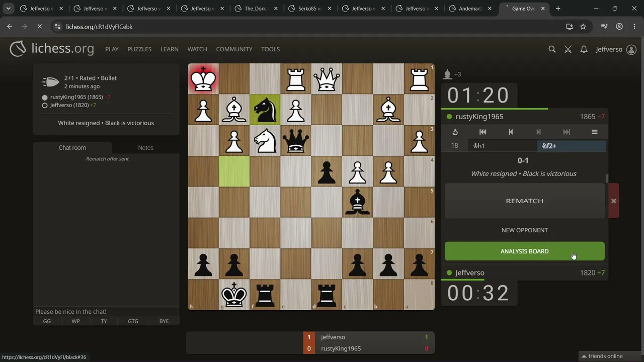Open challenges via crossed swords icon
Image resolution: width=644 pixels, height=362 pixels.
[568, 49]
